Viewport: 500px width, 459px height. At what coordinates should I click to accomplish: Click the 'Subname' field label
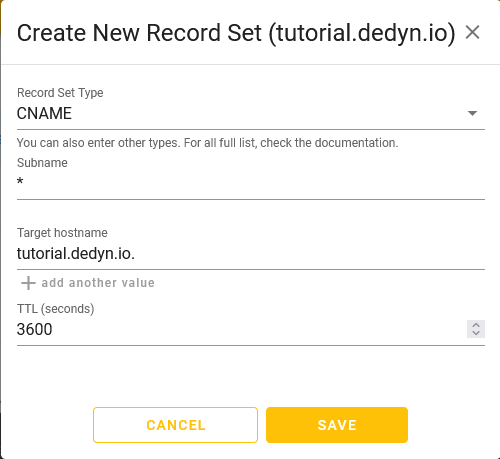42,163
